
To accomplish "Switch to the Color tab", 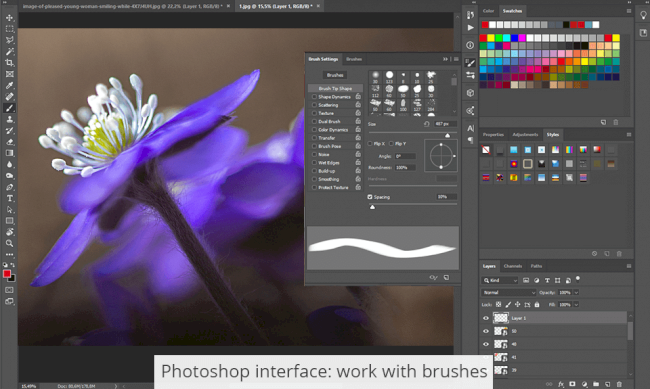I will [488, 11].
